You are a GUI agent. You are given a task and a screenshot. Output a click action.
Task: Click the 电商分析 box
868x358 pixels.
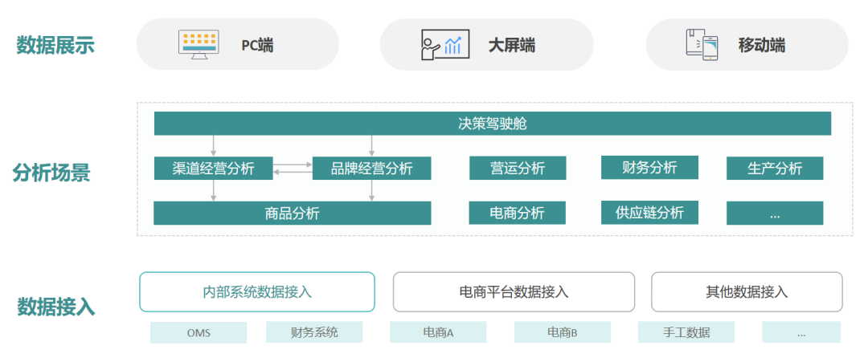[517, 213]
